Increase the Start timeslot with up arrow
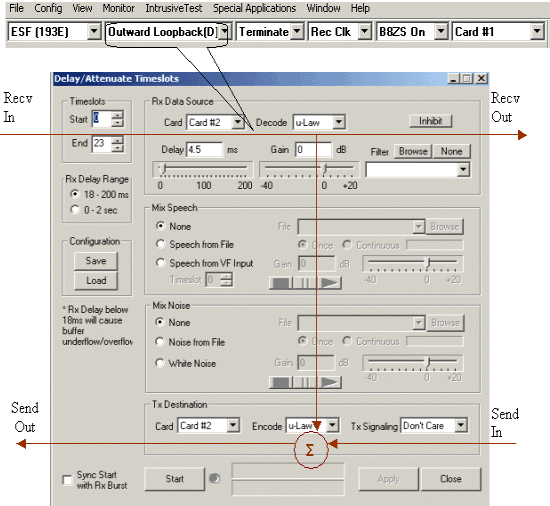This screenshot has height=506, width=550. coord(118,115)
